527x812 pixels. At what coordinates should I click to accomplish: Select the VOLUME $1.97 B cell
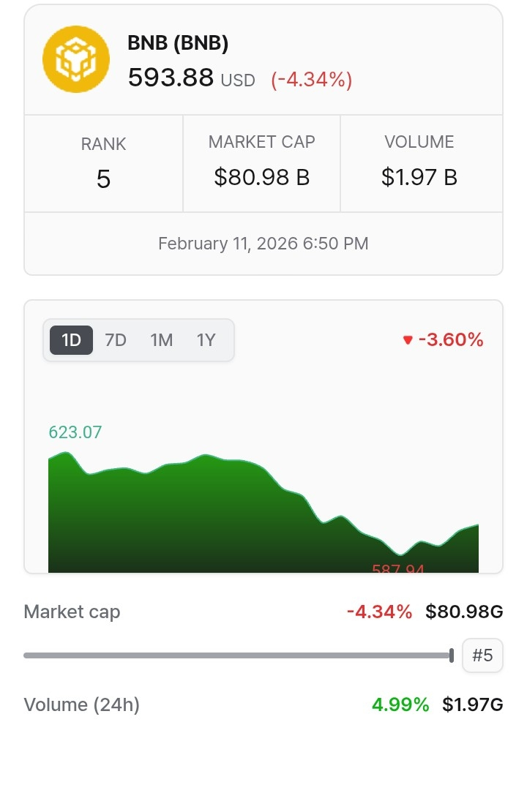pos(419,162)
